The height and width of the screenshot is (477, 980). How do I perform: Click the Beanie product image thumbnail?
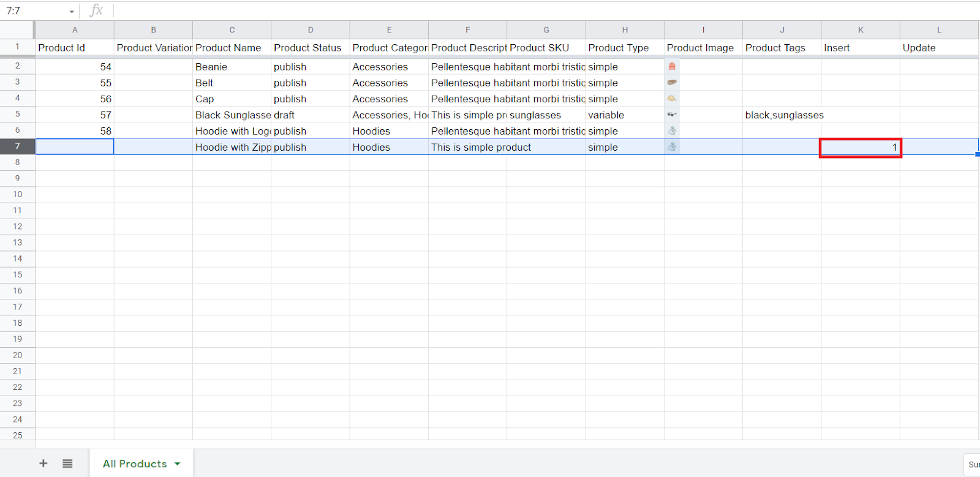click(672, 66)
